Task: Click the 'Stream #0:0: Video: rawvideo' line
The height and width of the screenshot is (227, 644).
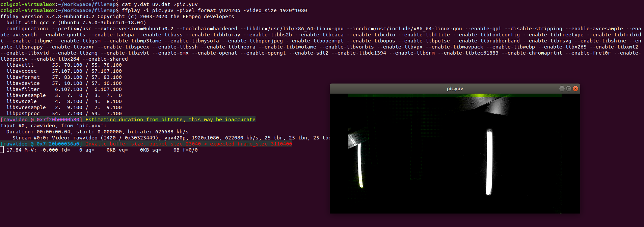Action: [x=171, y=138]
